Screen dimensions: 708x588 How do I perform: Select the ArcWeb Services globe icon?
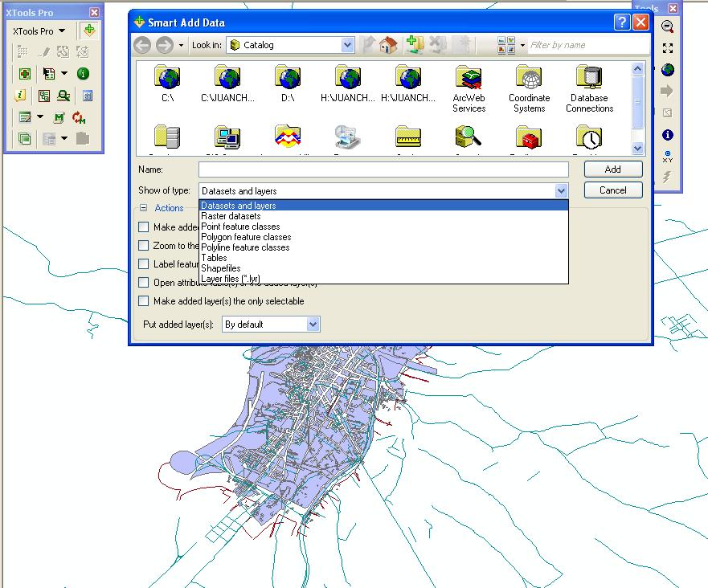coord(469,80)
